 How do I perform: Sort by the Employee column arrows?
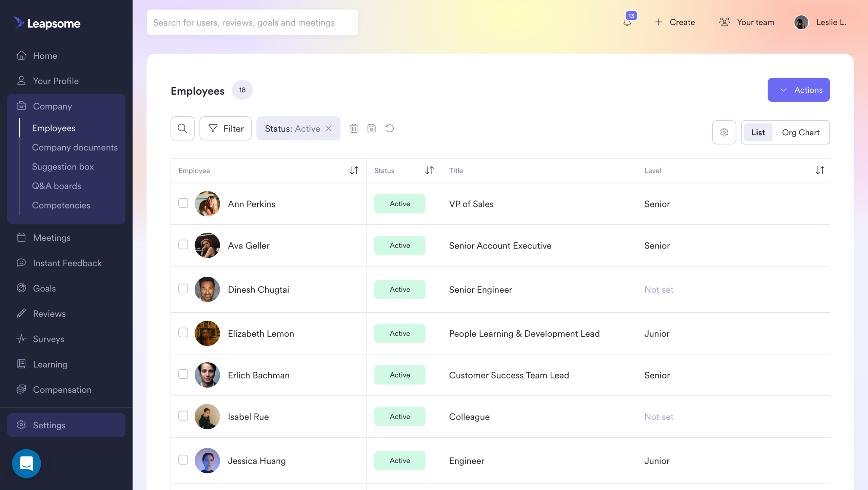click(x=354, y=170)
